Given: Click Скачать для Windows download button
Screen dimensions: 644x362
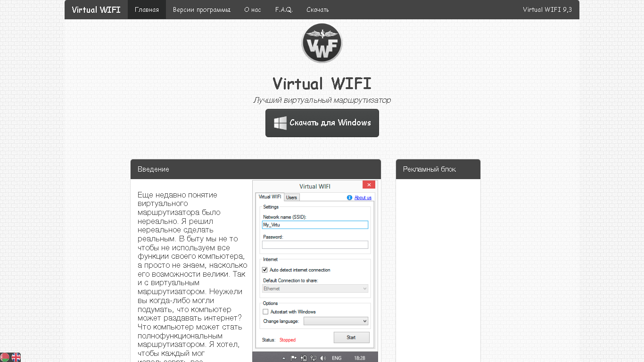Looking at the screenshot, I should (x=322, y=123).
